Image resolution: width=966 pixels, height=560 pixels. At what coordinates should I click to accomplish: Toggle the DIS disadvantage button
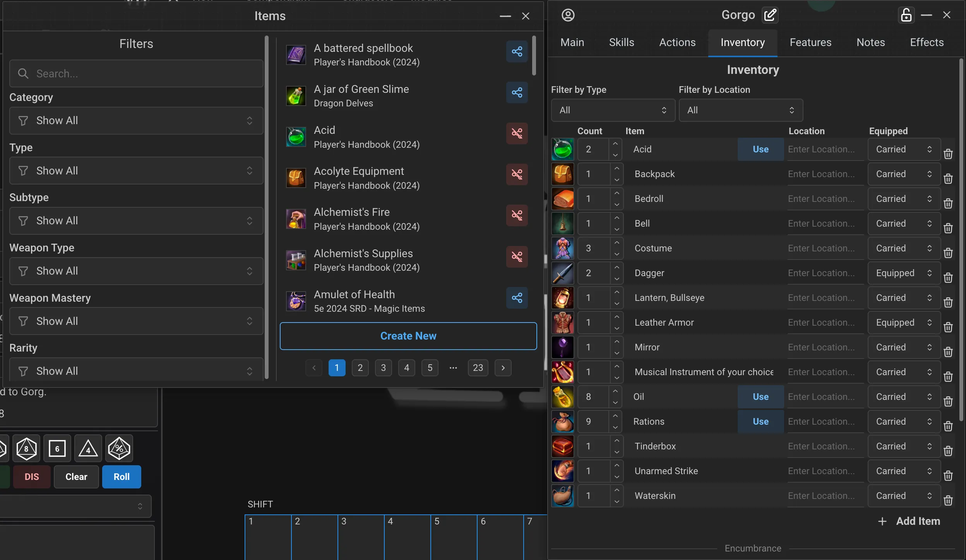point(32,476)
